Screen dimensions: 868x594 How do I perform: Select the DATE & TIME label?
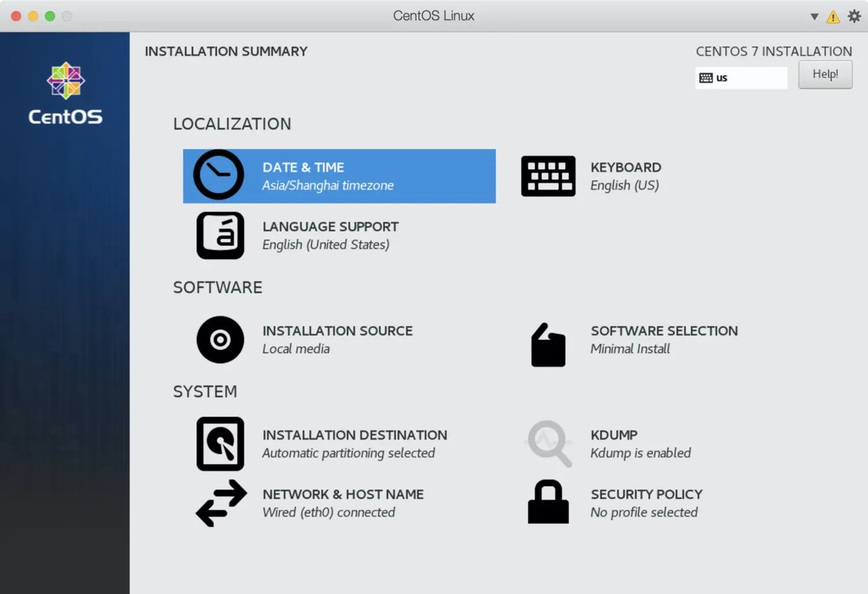303,167
